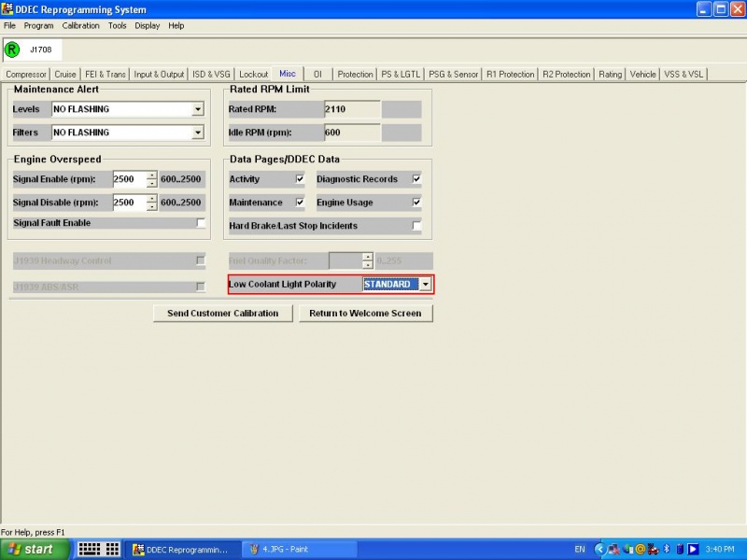The height and width of the screenshot is (560, 747).
Task: Click the green R status icon
Action: coord(12,49)
